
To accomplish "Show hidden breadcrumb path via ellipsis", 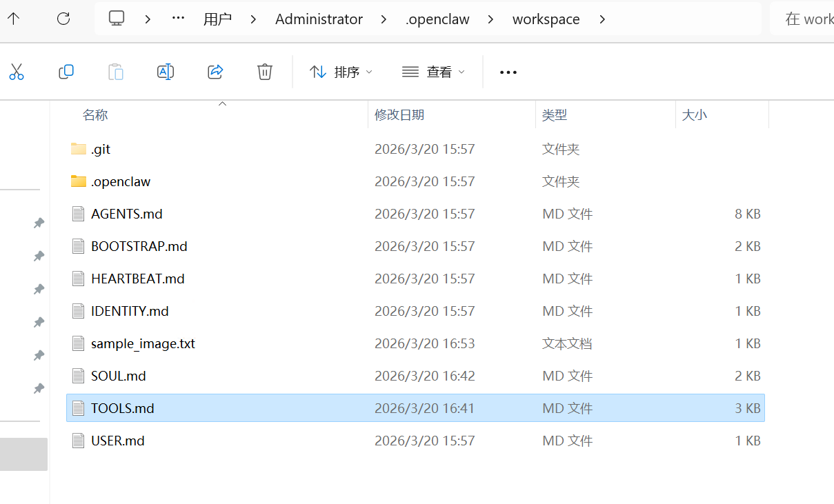I will (178, 19).
